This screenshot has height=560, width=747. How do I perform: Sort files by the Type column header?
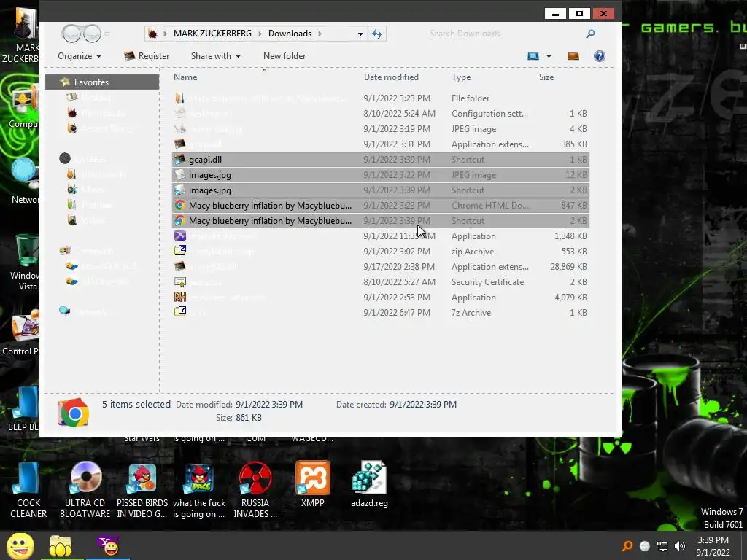point(461,77)
